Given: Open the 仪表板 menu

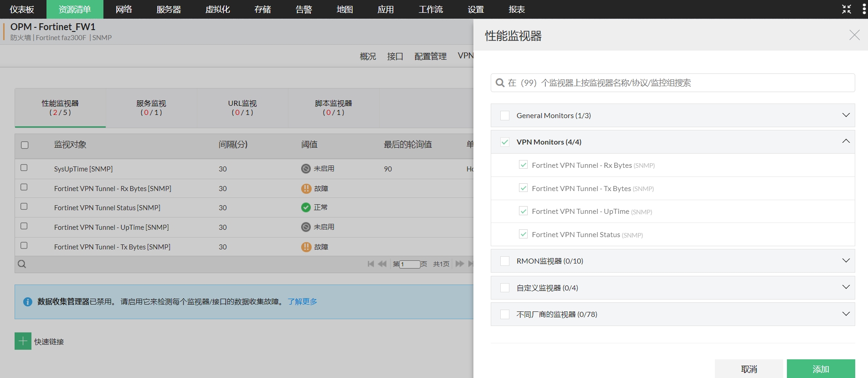Looking at the screenshot, I should (x=22, y=9).
